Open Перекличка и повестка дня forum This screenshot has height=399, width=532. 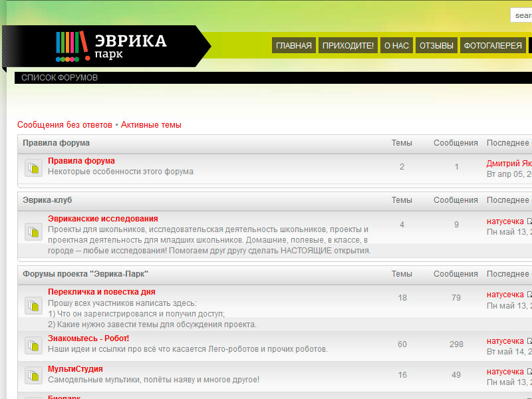[x=101, y=292]
